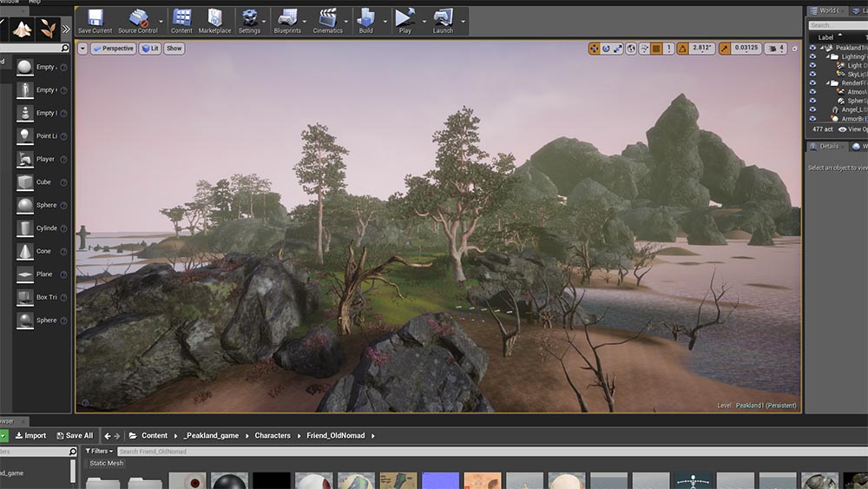
Task: Switch to the Details tab
Action: 829,147
